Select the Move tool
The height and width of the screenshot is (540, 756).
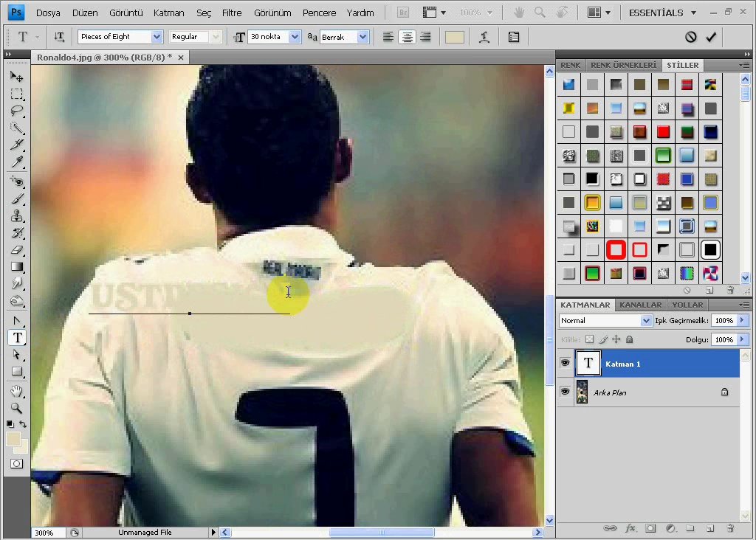point(17,77)
